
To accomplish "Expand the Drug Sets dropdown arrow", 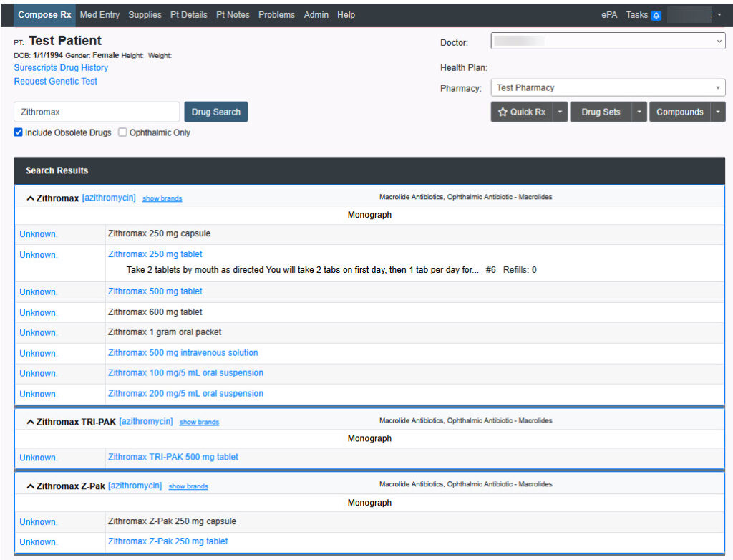I will click(639, 112).
